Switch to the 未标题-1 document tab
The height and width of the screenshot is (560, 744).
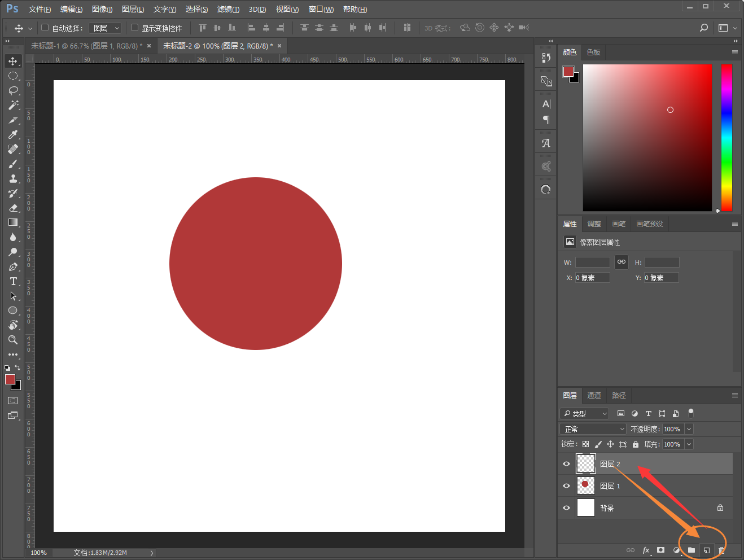pos(86,46)
